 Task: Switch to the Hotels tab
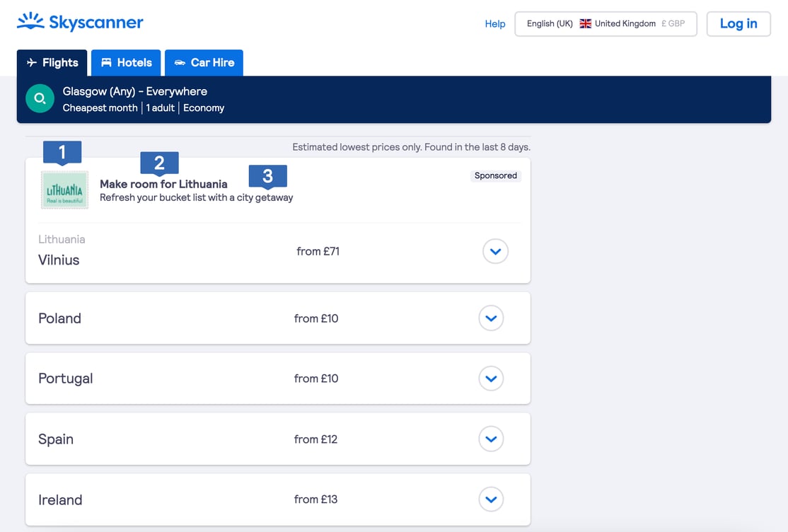126,63
